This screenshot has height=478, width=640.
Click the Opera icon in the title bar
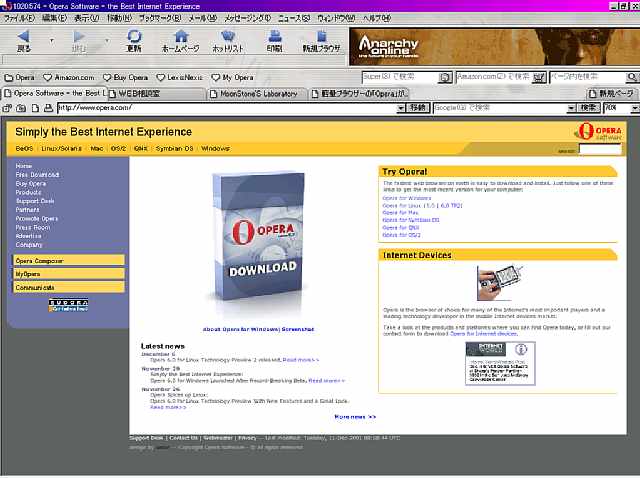pyautogui.click(x=6, y=6)
